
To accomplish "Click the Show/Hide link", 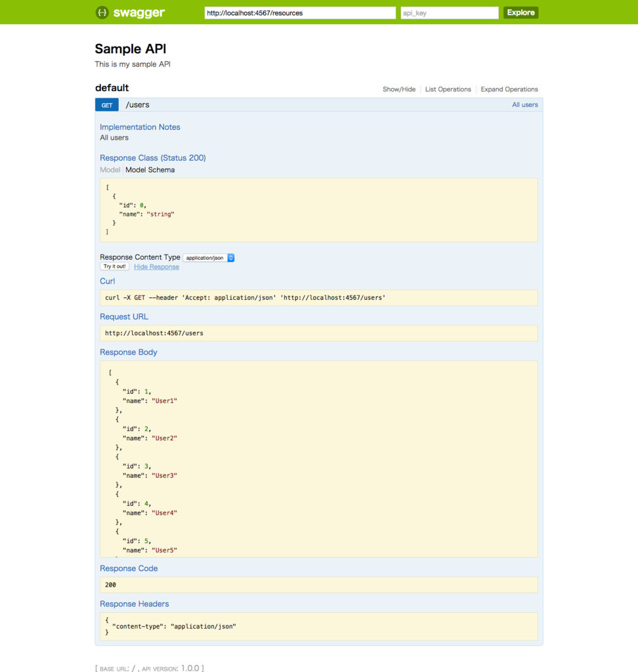I will (399, 89).
